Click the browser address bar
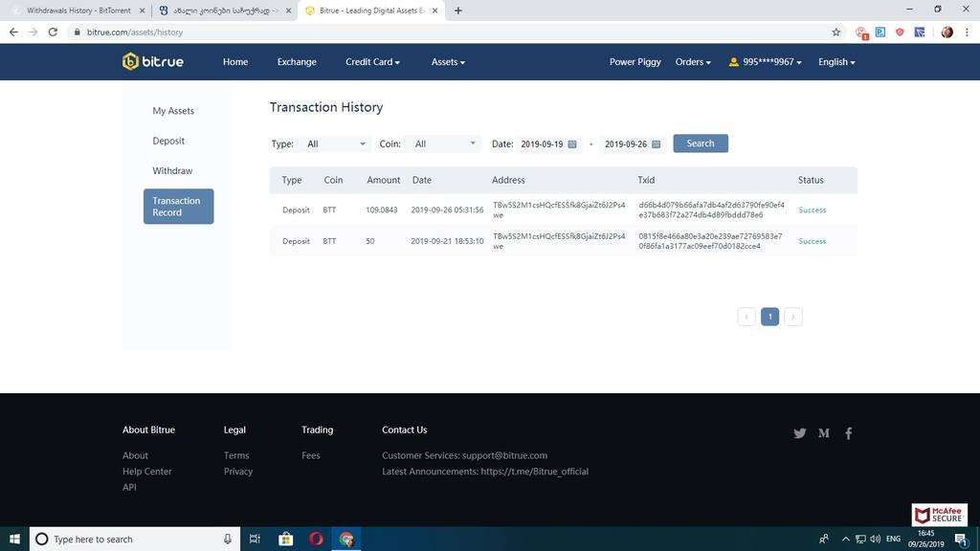Image resolution: width=980 pixels, height=551 pixels. click(x=450, y=32)
